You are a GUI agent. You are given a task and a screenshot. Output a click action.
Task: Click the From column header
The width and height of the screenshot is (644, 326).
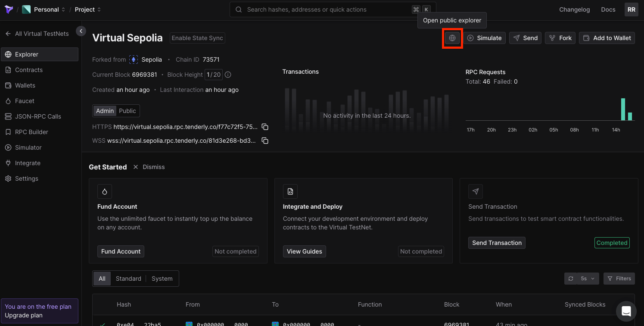[193, 304]
